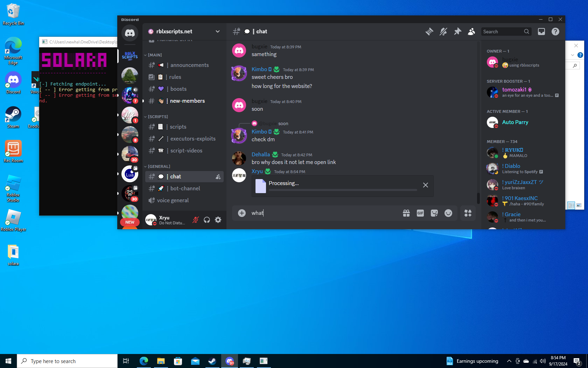Open ! Diablo member profile

(x=523, y=169)
